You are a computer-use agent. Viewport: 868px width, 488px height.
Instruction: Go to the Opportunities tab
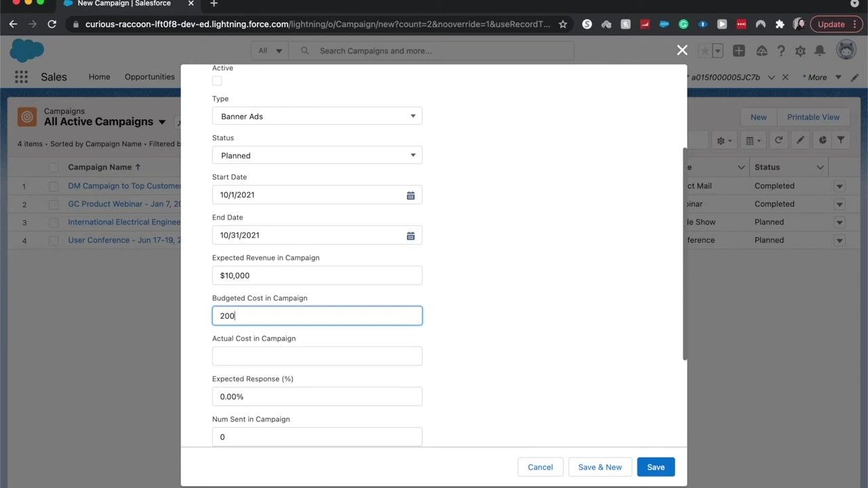[150, 77]
